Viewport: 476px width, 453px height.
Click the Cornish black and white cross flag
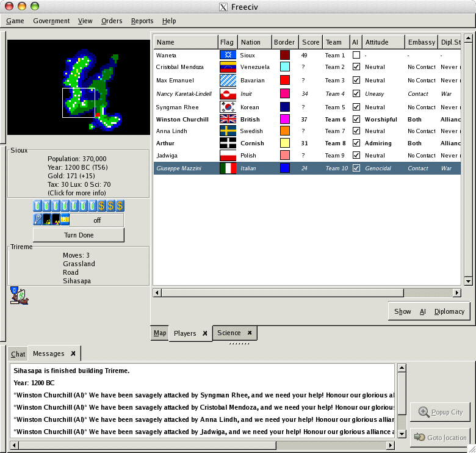228,143
